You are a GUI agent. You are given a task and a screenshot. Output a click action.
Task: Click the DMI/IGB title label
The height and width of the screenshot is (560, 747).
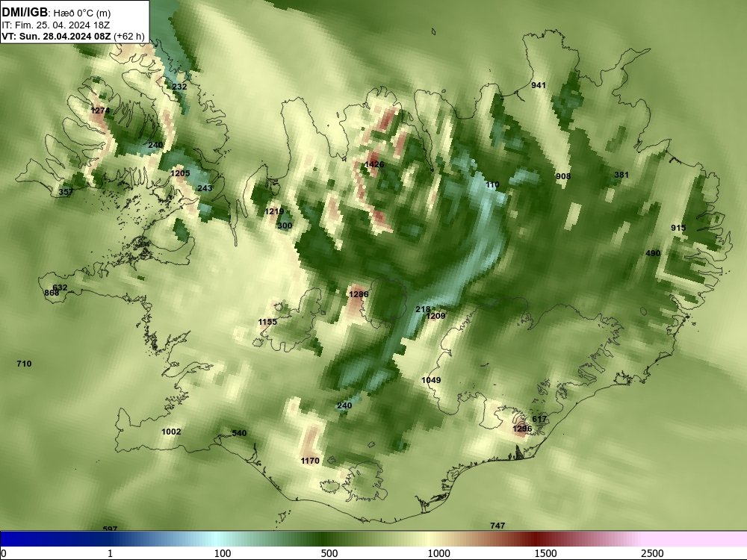pyautogui.click(x=25, y=13)
